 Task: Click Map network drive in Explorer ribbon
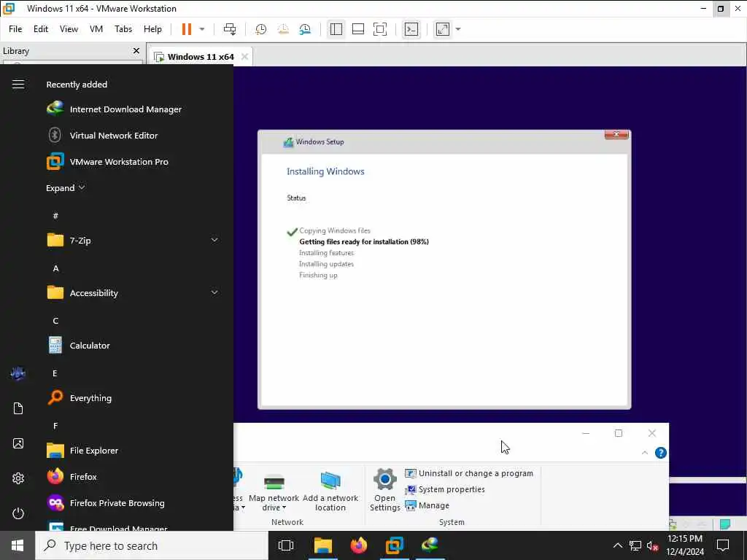click(274, 491)
